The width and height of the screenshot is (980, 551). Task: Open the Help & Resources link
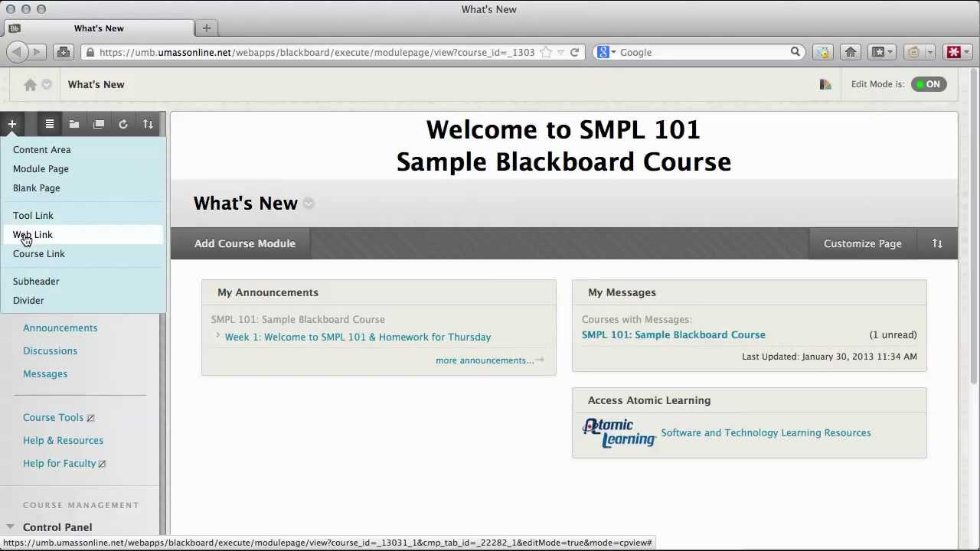63,441
